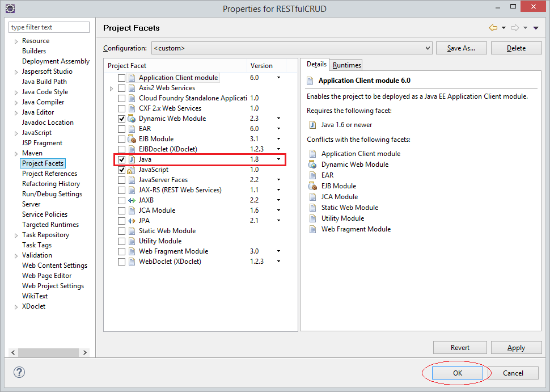Click the Eclipse icon in title bar
Image resolution: width=550 pixels, height=392 pixels.
[x=10, y=8]
